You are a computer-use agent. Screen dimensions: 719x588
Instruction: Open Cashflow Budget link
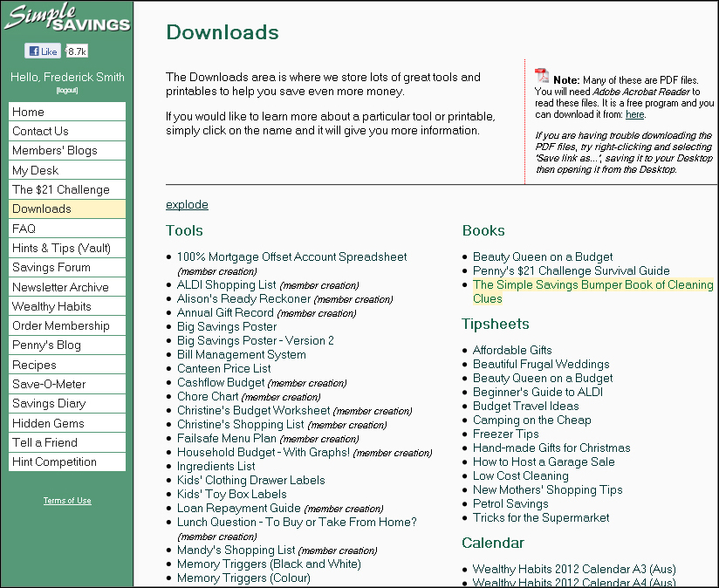coord(221,383)
